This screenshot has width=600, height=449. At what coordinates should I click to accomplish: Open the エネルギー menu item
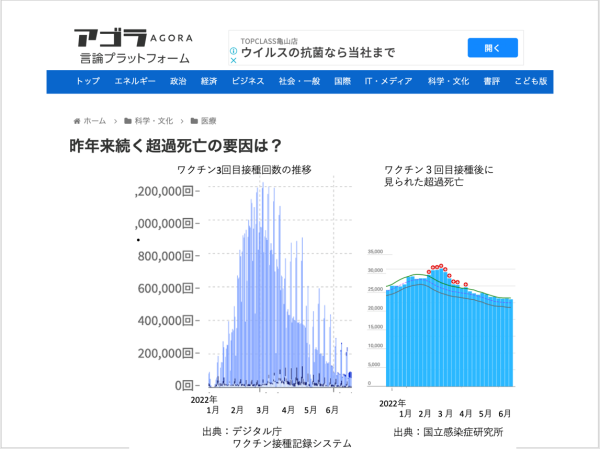[135, 81]
